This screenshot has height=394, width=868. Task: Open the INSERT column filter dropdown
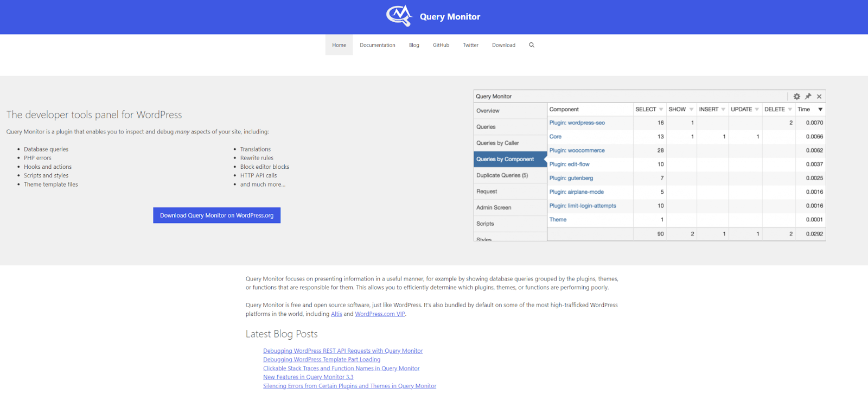click(x=723, y=110)
